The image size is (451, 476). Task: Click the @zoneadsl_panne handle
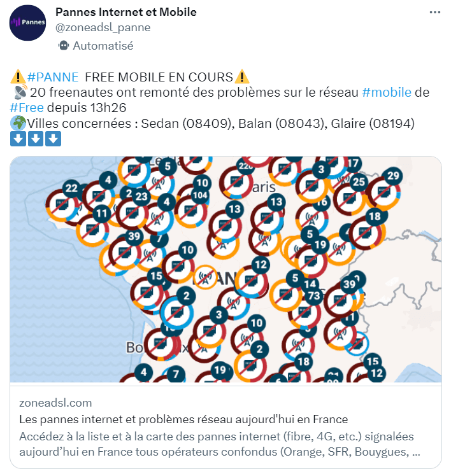click(x=103, y=27)
